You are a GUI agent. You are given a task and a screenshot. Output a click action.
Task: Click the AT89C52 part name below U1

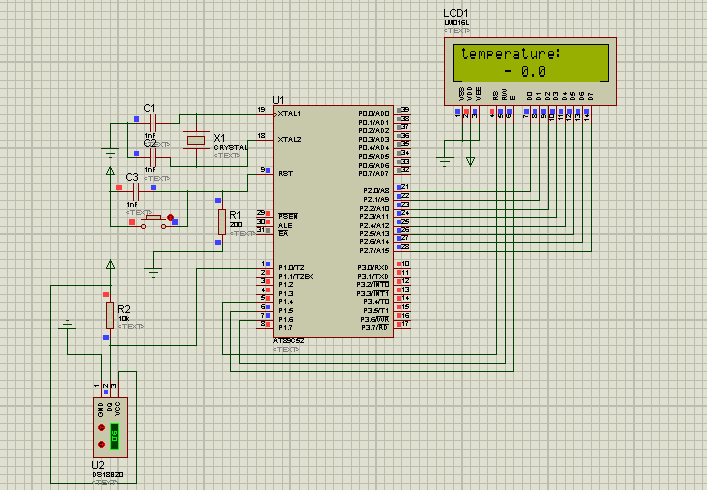(x=289, y=341)
